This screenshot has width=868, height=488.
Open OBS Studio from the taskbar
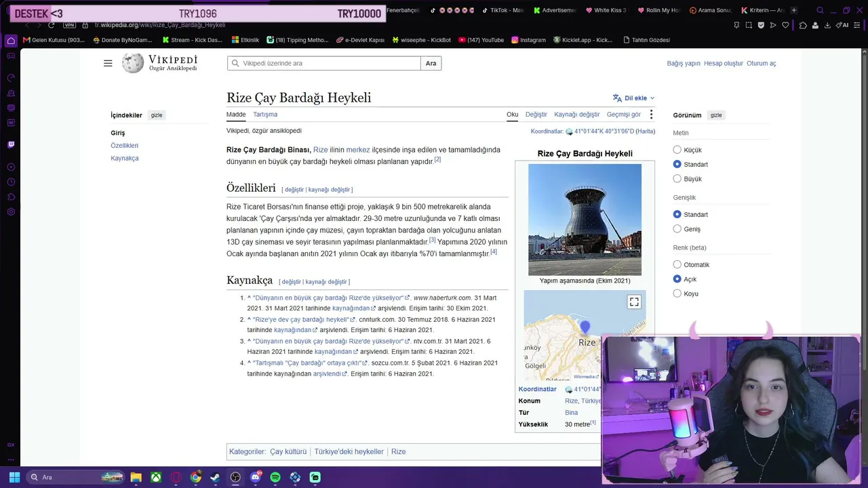click(235, 477)
